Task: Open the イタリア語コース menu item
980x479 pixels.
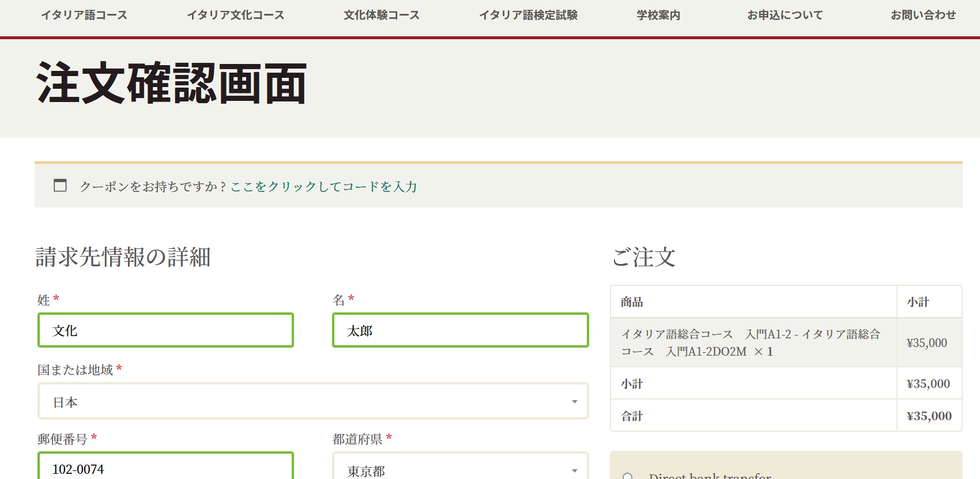Action: click(84, 16)
